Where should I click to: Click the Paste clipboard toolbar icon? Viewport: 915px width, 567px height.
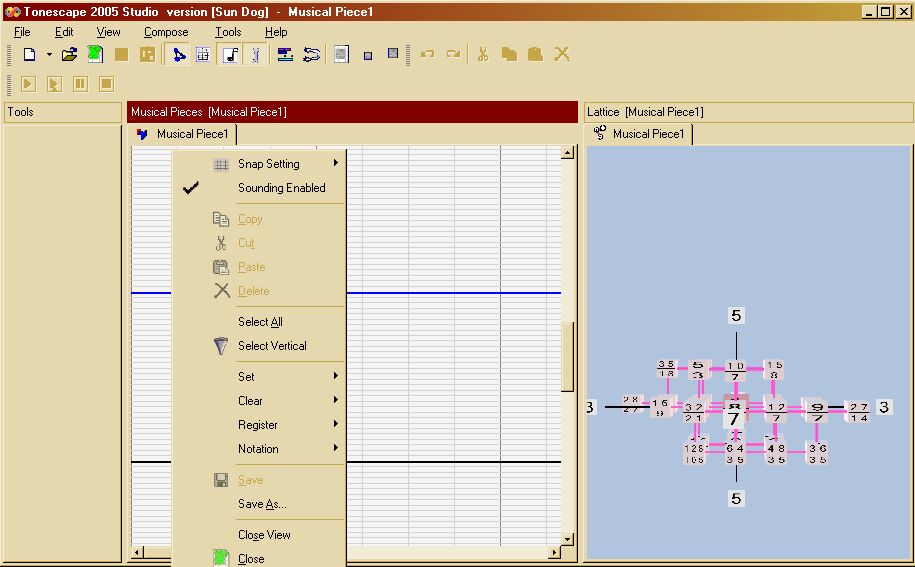535,55
